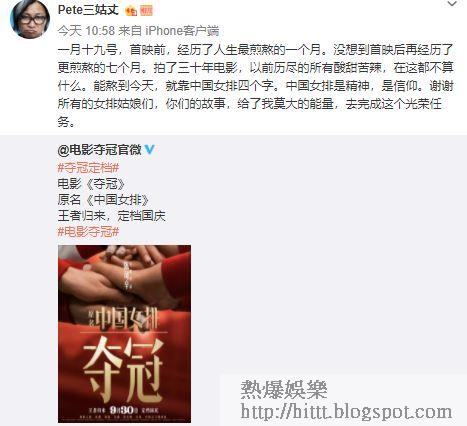Click the 中国女排 title on poster
Viewport: 467px width, 426px height.
click(x=127, y=319)
